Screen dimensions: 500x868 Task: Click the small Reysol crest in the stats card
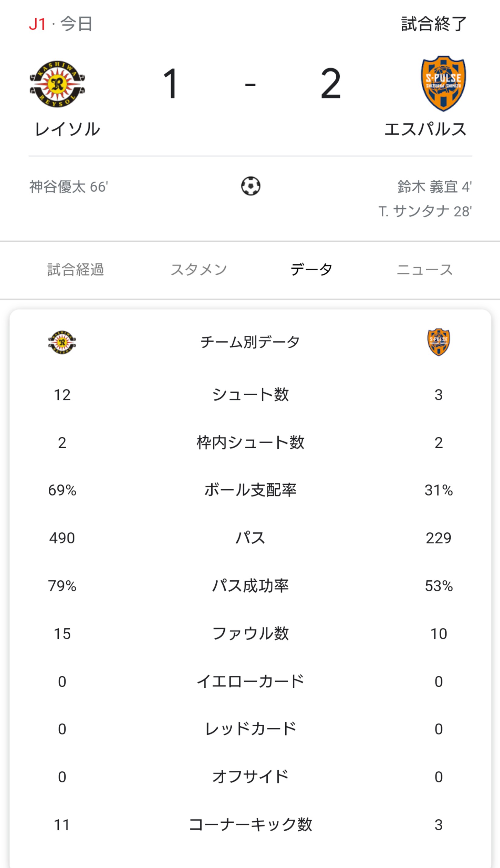[x=62, y=342]
